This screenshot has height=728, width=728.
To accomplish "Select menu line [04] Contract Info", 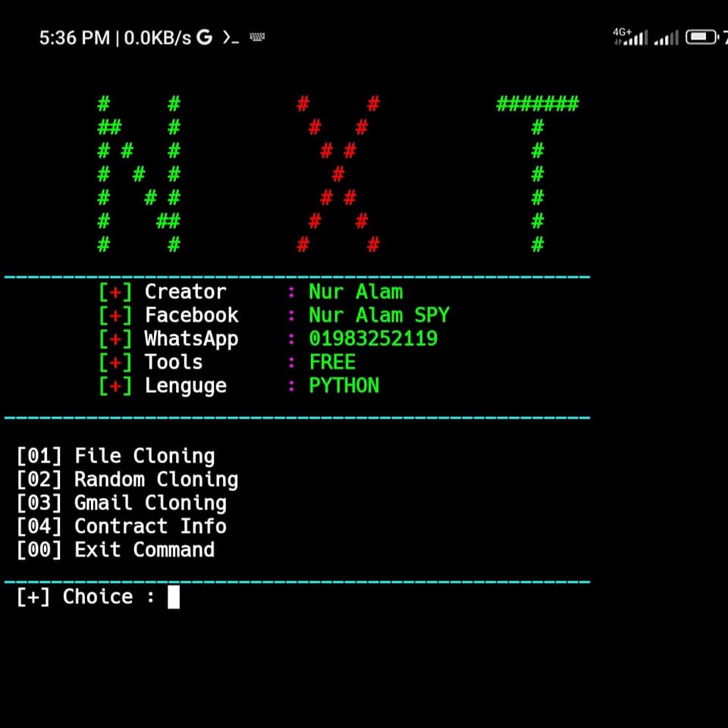I will click(121, 526).
